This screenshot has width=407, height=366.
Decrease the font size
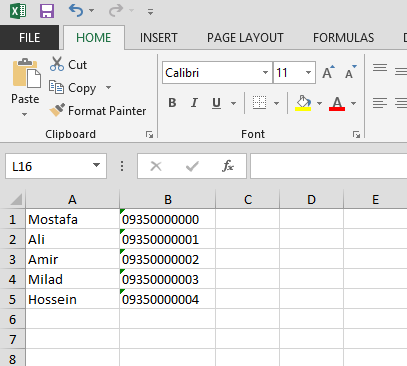(x=351, y=72)
